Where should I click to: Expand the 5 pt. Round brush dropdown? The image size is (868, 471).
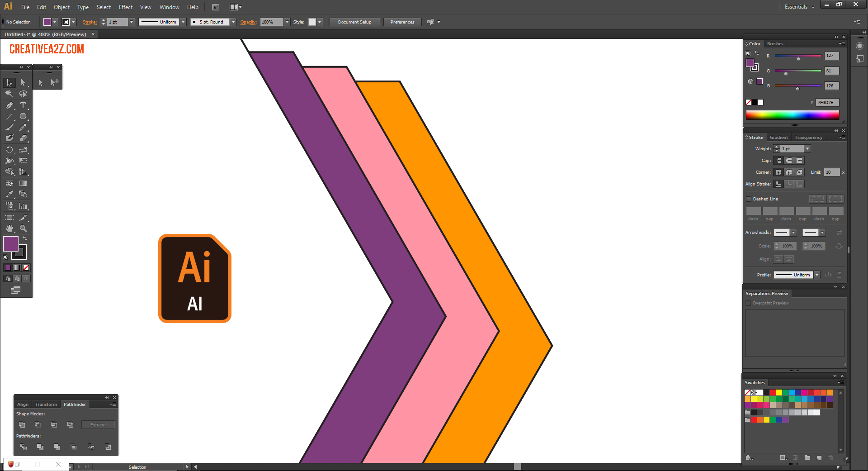pos(233,22)
